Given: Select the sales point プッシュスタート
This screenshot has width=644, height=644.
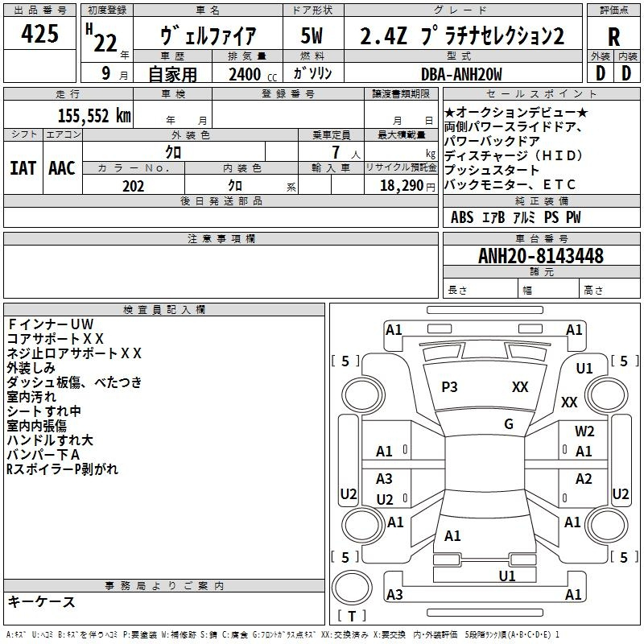Looking at the screenshot, I should pyautogui.click(x=492, y=170).
